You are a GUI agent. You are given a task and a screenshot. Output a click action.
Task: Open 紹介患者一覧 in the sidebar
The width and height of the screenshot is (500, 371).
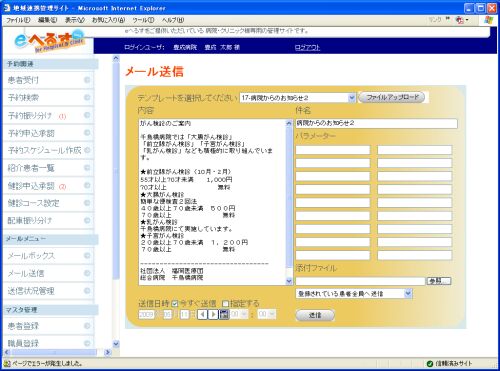(48, 168)
